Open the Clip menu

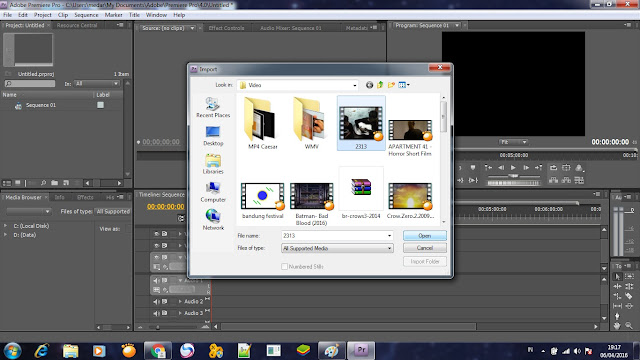click(63, 15)
